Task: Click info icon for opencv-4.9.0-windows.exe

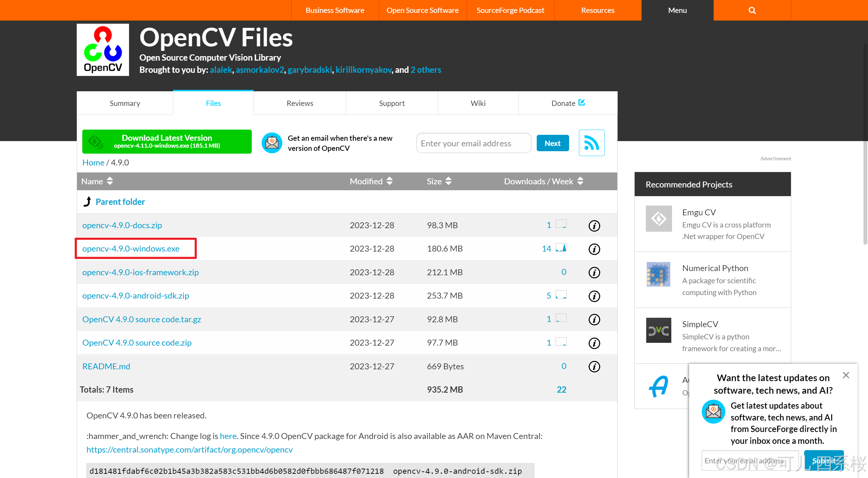Action: coord(594,249)
